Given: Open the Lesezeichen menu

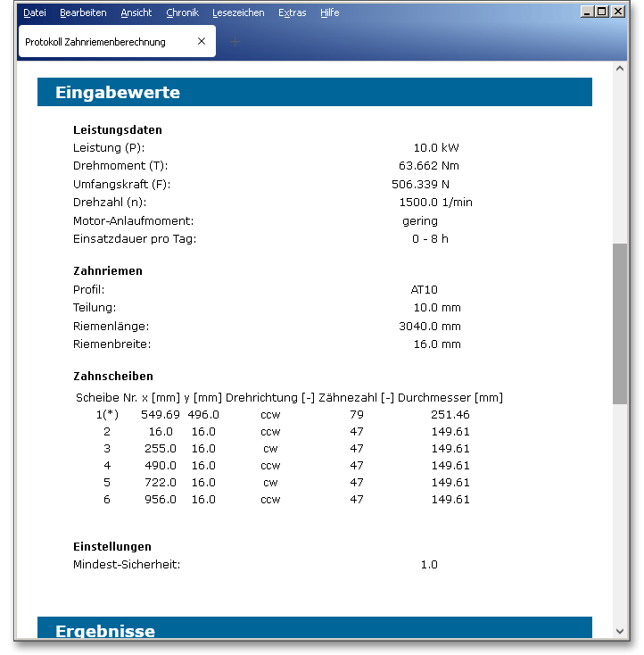Looking at the screenshot, I should pyautogui.click(x=238, y=12).
